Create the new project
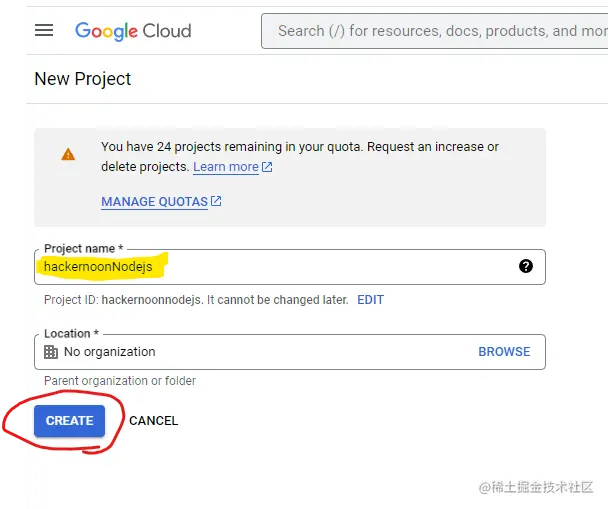Screen dimensions: 608x509 coord(69,421)
